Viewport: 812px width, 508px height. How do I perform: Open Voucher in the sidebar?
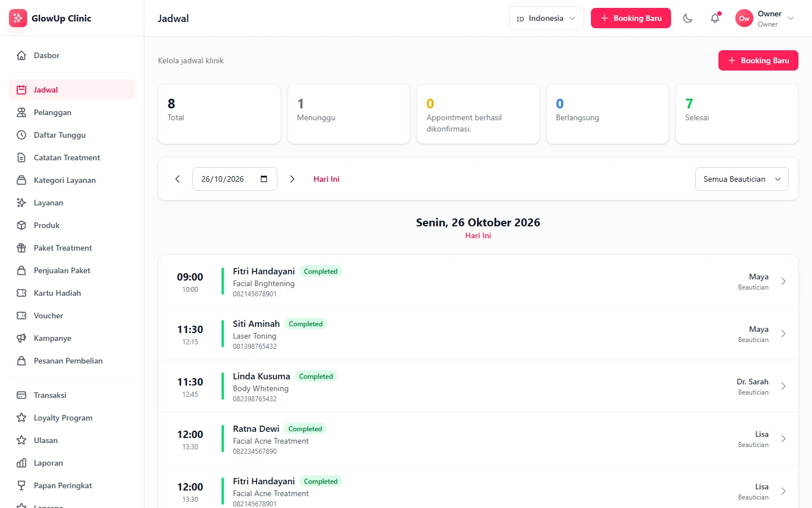pyautogui.click(x=72, y=316)
